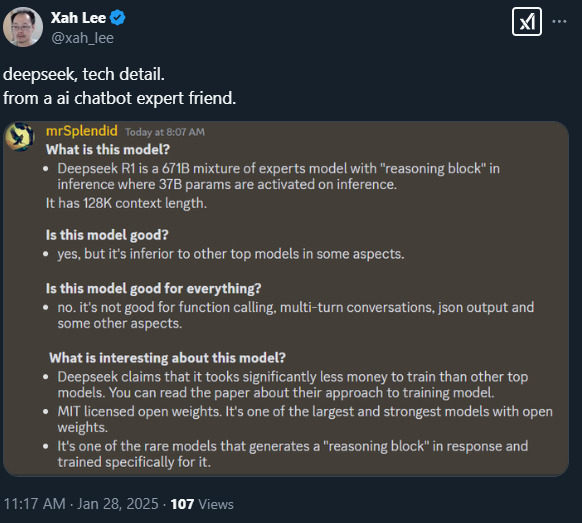
Task: Click 'Is this model good for everything?' heading
Action: (154, 288)
